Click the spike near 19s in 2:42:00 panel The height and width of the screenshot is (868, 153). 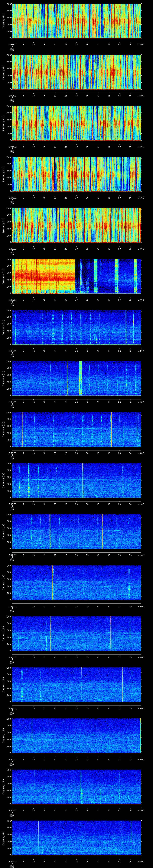click(x=52, y=582)
